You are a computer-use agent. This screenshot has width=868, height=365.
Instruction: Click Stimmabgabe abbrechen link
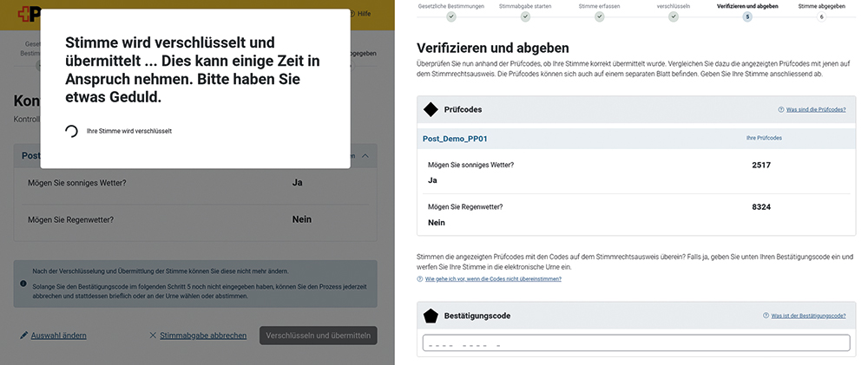[203, 336]
